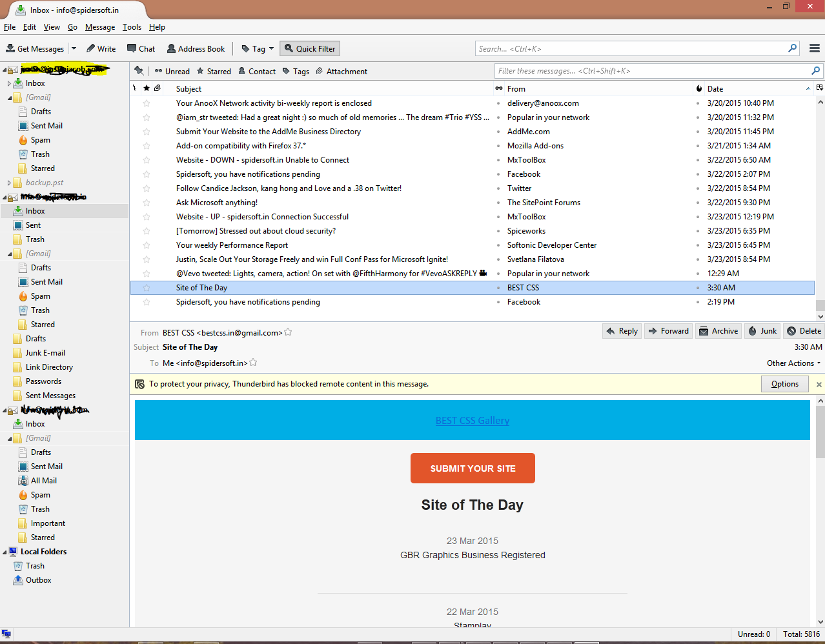Image resolution: width=825 pixels, height=644 pixels.
Task: Open the Go menu
Action: coord(72,27)
